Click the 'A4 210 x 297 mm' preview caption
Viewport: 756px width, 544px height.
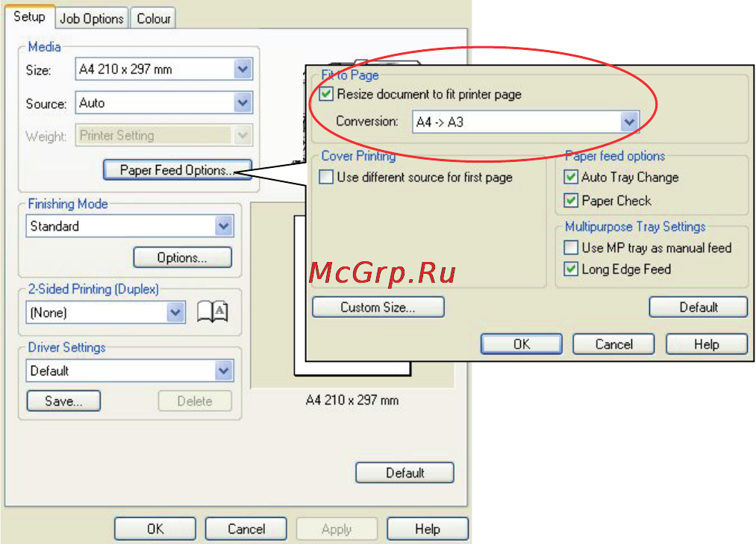click(352, 400)
